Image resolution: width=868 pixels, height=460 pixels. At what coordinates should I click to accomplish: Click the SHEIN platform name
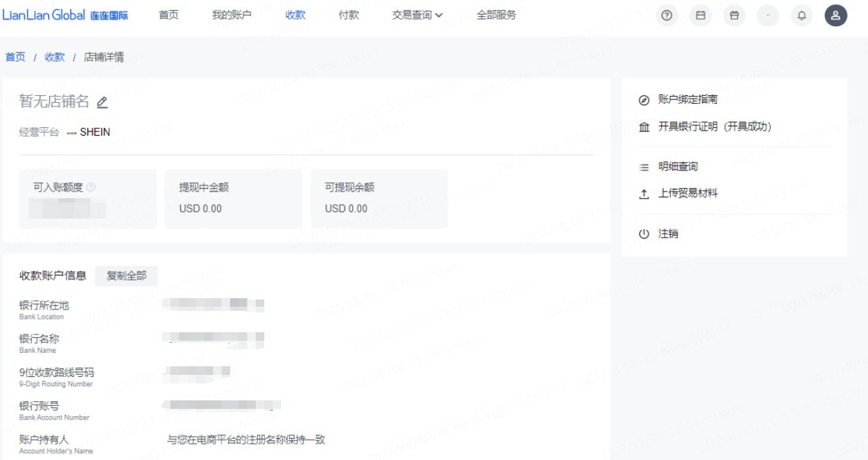click(x=95, y=132)
